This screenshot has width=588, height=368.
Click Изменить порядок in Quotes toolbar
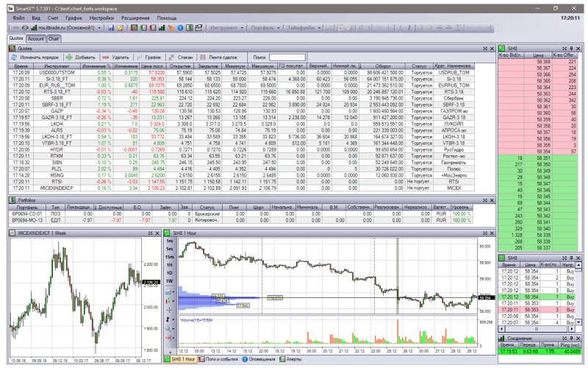35,57
